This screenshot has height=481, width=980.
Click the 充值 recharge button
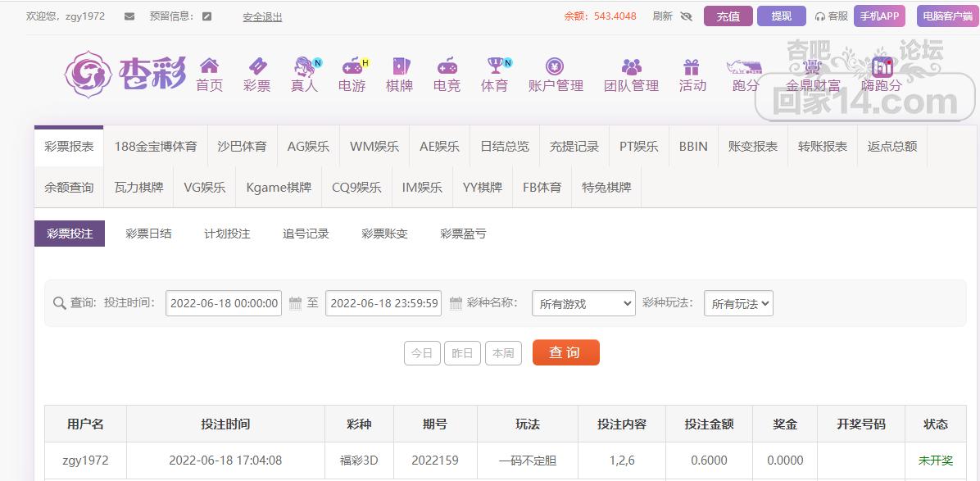728,16
